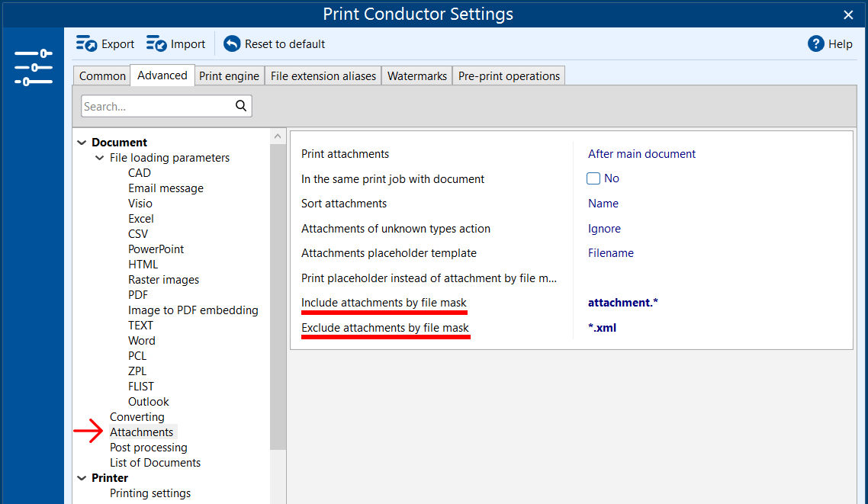Select TEXT tree item

(140, 326)
